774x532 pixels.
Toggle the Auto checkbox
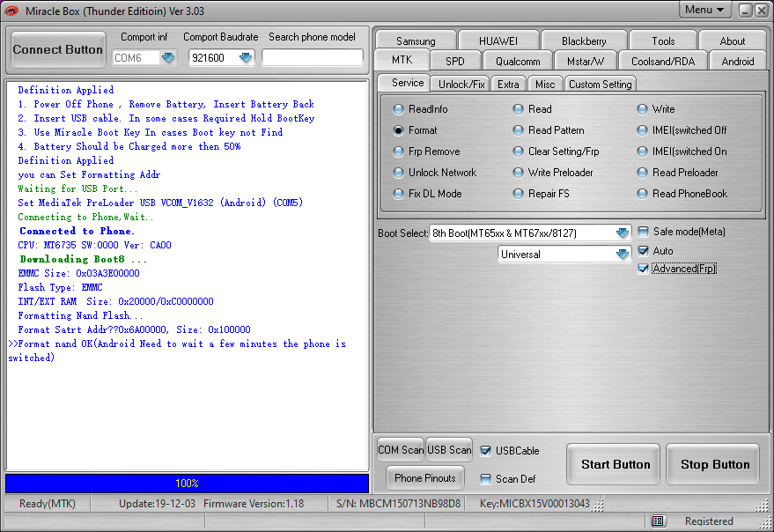[x=643, y=251]
